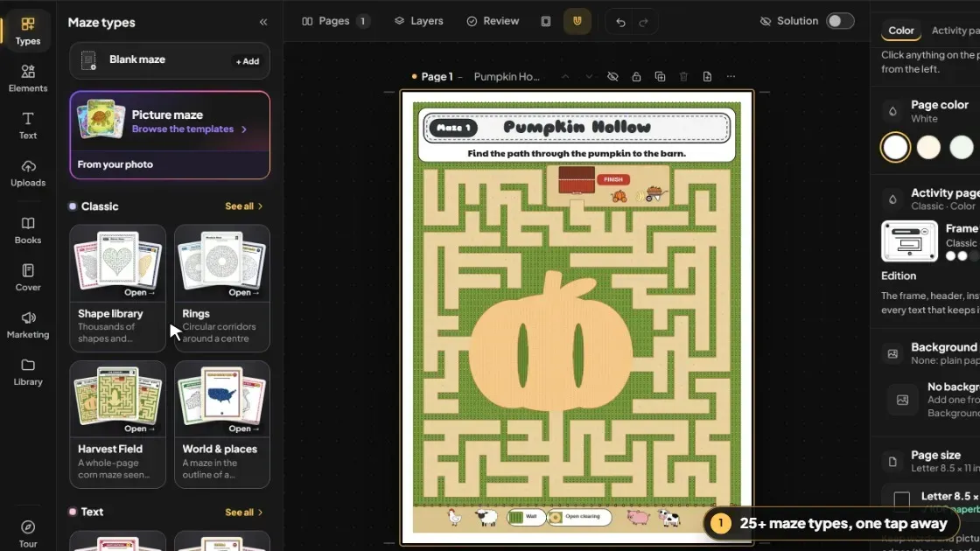Open the Pages tab

(x=335, y=21)
